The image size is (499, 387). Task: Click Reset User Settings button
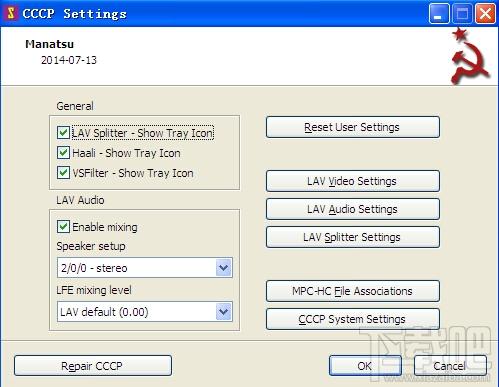(353, 127)
